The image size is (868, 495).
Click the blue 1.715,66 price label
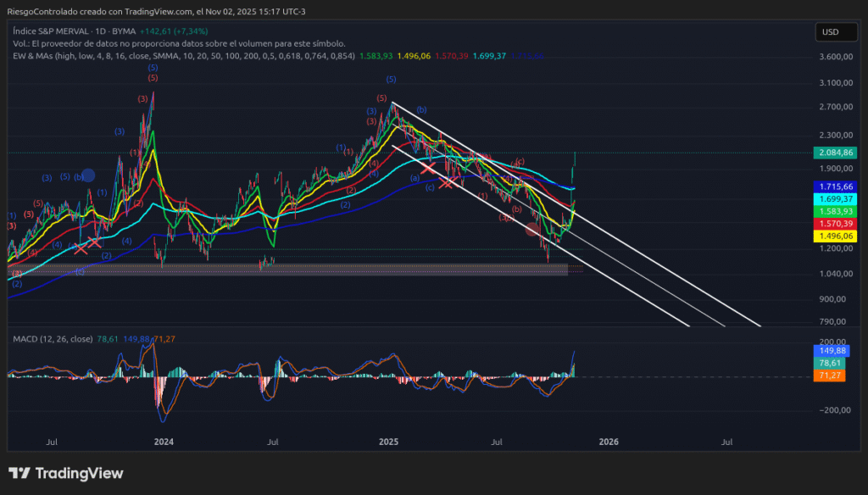[x=835, y=186]
